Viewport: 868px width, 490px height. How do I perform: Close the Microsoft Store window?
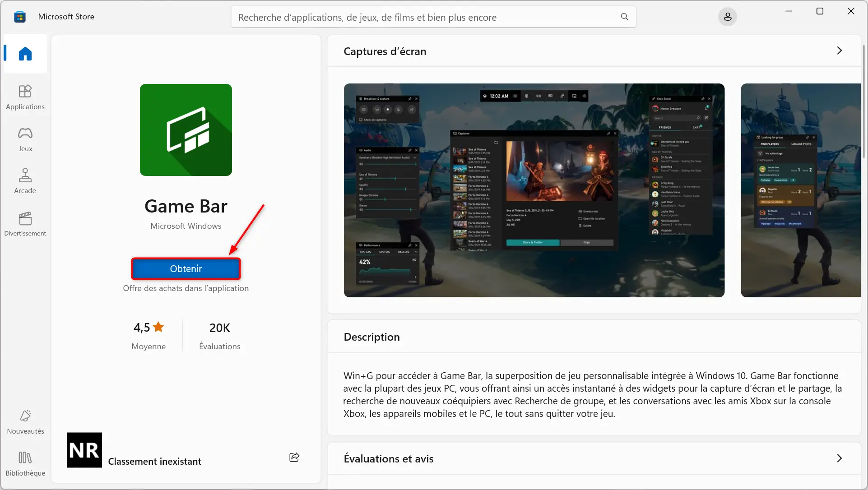851,11
